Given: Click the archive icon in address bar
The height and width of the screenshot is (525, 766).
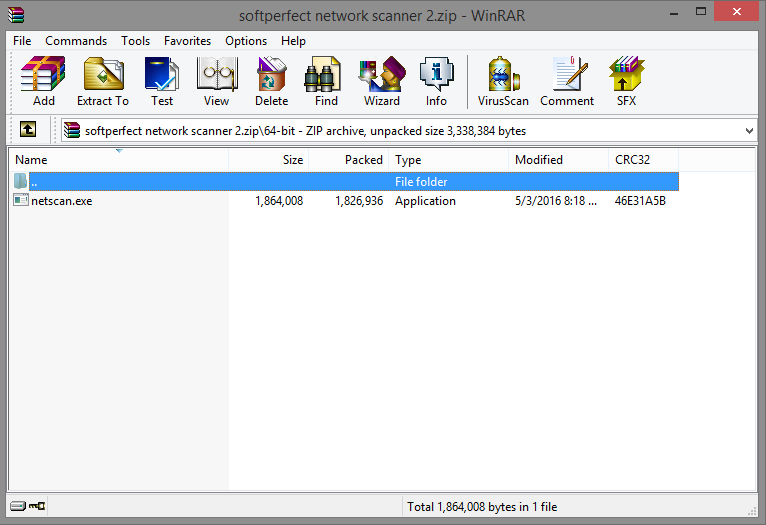Looking at the screenshot, I should click(72, 130).
